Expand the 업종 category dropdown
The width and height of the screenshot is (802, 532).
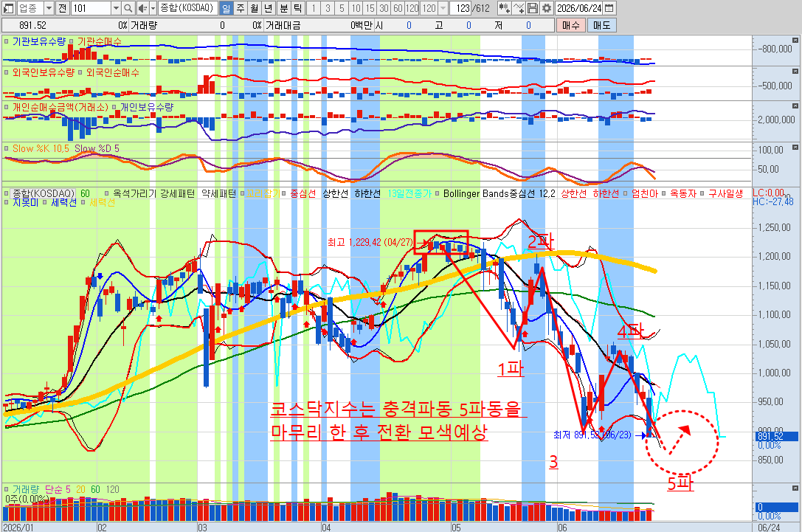[49, 8]
